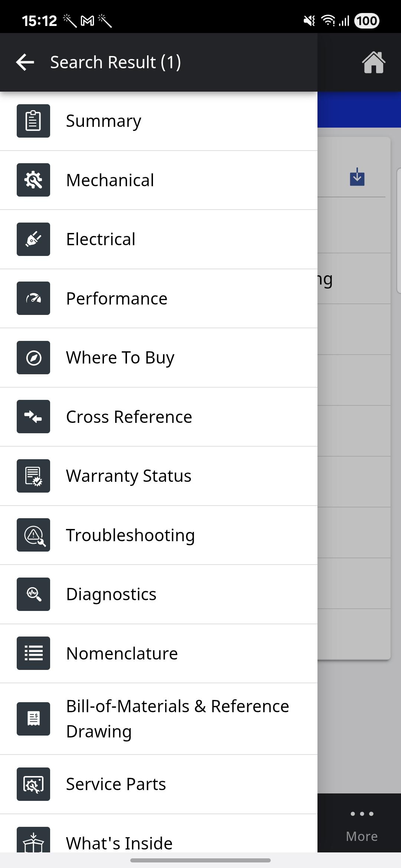Click the Service Parts icon

tap(33, 784)
